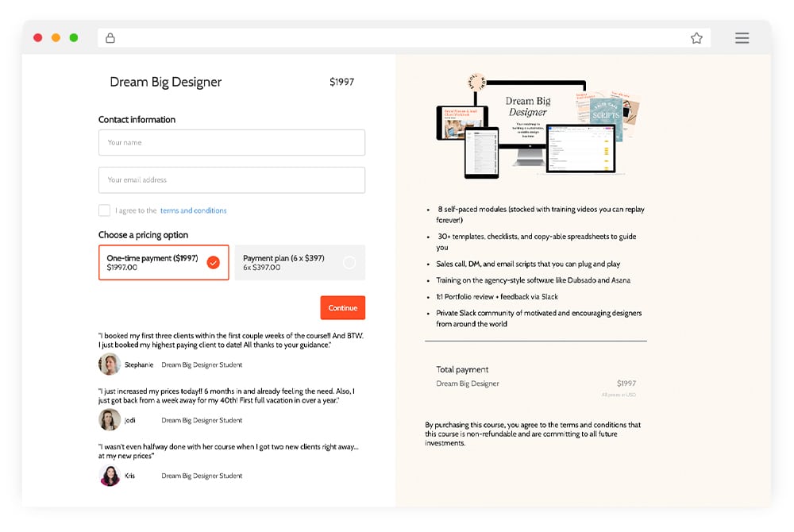Click the name Jodi beside her avatar
Image resolution: width=794 pixels, height=532 pixels.
pos(130,420)
